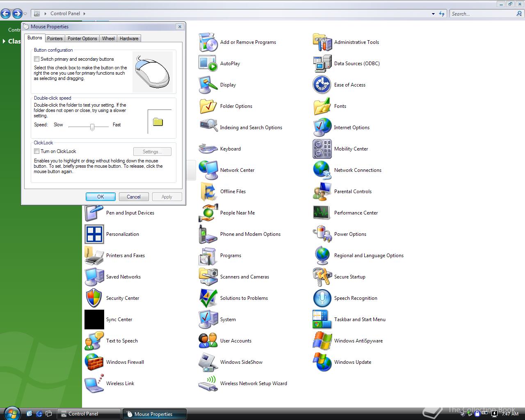
Task: Switch to the Hardware tab
Action: [x=129, y=39]
